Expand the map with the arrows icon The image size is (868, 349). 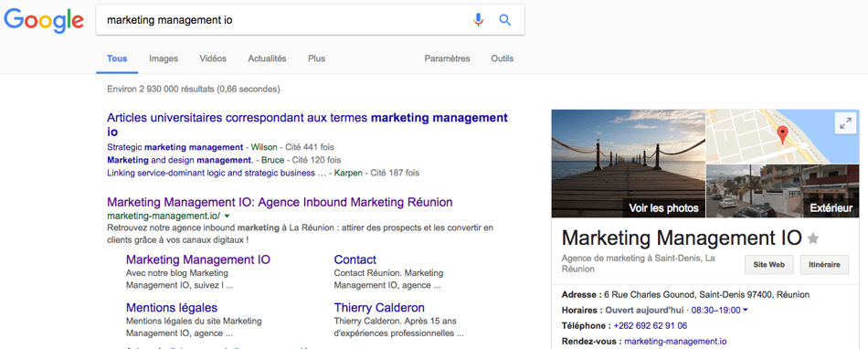(845, 124)
